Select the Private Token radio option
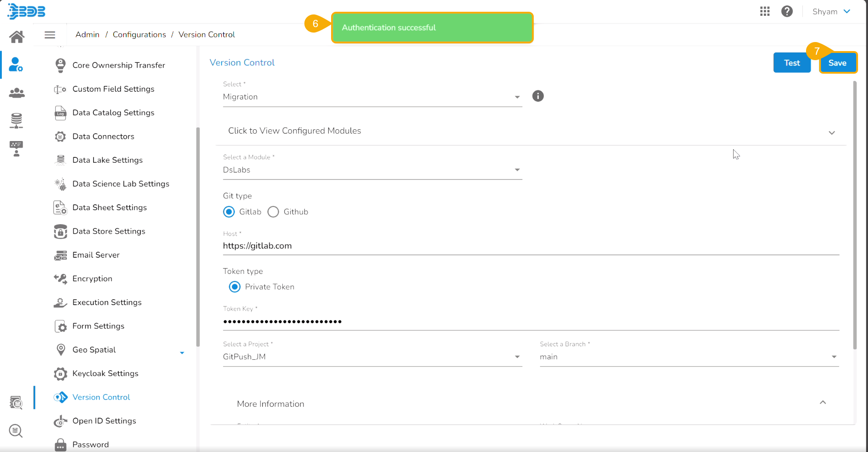 point(234,287)
